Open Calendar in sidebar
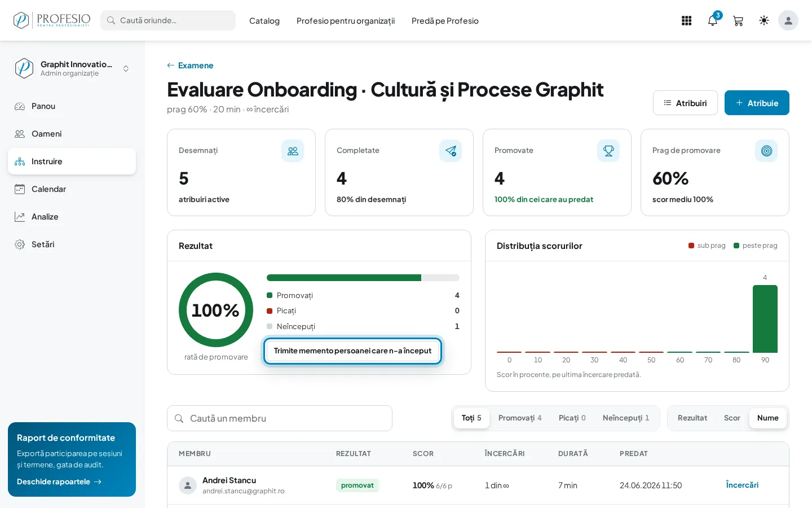812x508 pixels. coord(72,189)
